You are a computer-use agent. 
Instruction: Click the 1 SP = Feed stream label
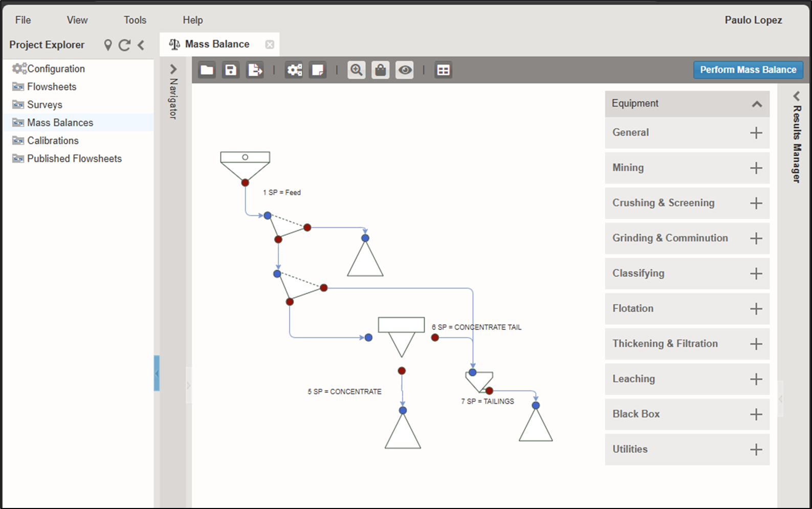click(x=282, y=192)
